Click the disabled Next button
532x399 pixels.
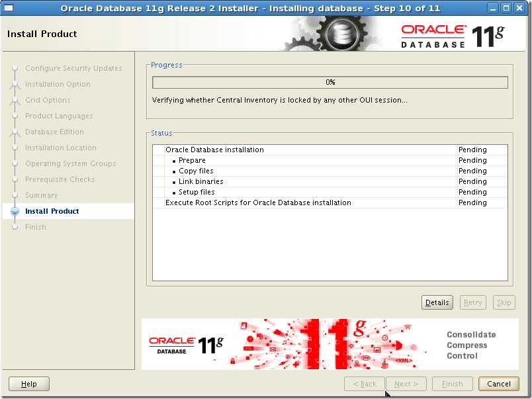point(406,384)
